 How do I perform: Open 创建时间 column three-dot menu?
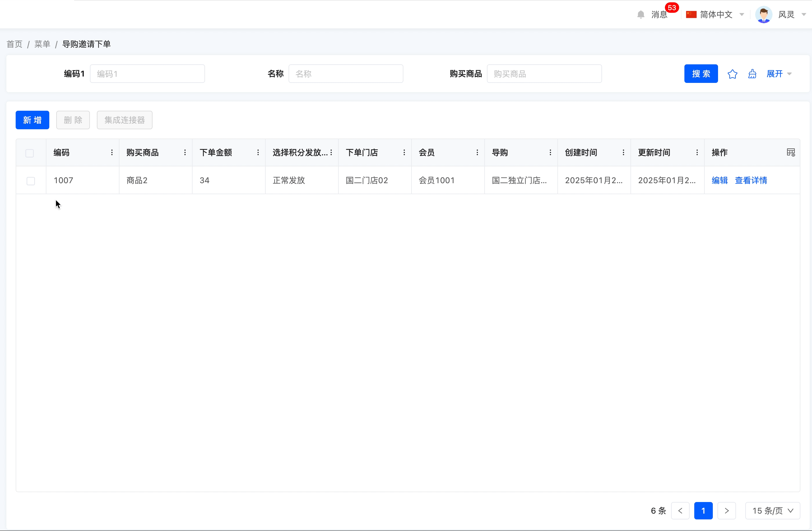(623, 152)
